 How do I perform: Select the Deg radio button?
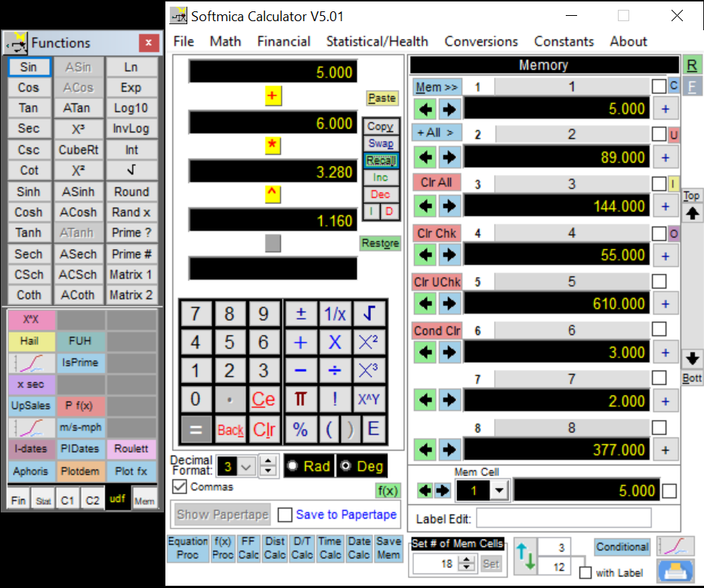[346, 466]
